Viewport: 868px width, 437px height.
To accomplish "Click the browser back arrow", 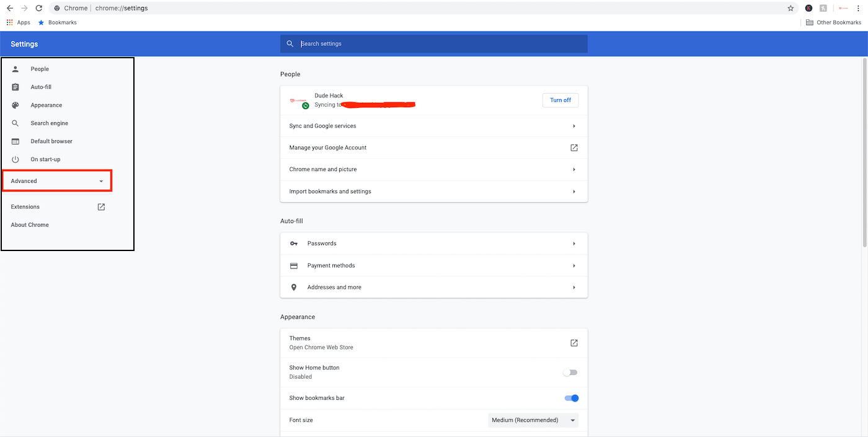I will (10, 8).
